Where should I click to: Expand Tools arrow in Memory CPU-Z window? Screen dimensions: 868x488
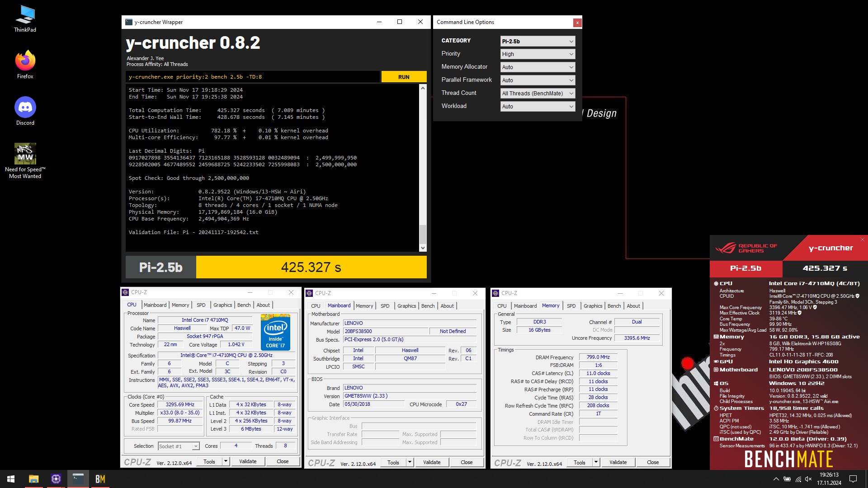coord(596,462)
